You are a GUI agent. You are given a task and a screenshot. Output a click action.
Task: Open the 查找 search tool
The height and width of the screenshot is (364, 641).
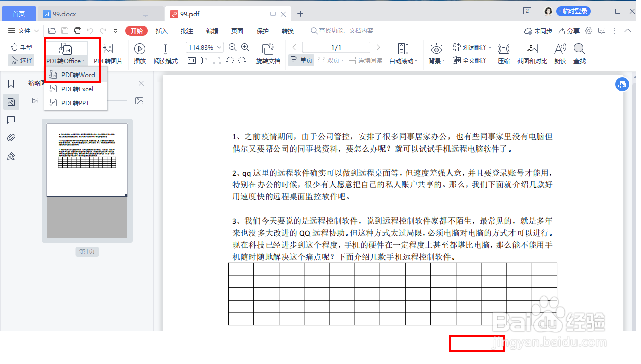pyautogui.click(x=579, y=52)
